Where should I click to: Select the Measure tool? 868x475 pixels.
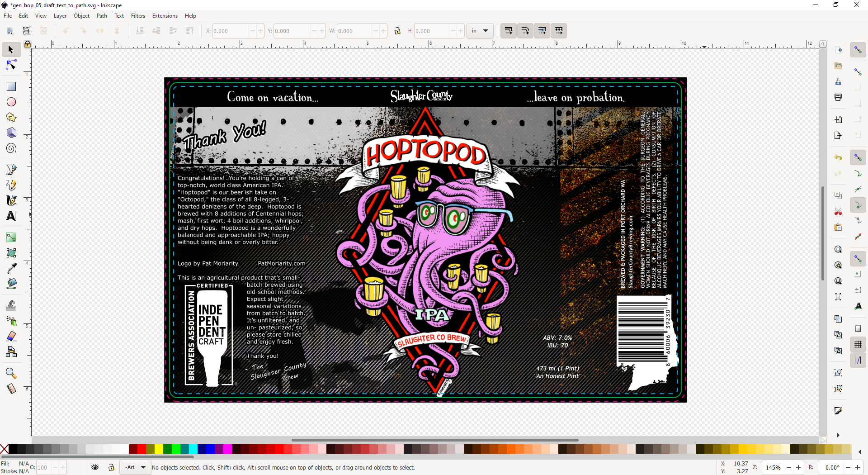11,389
